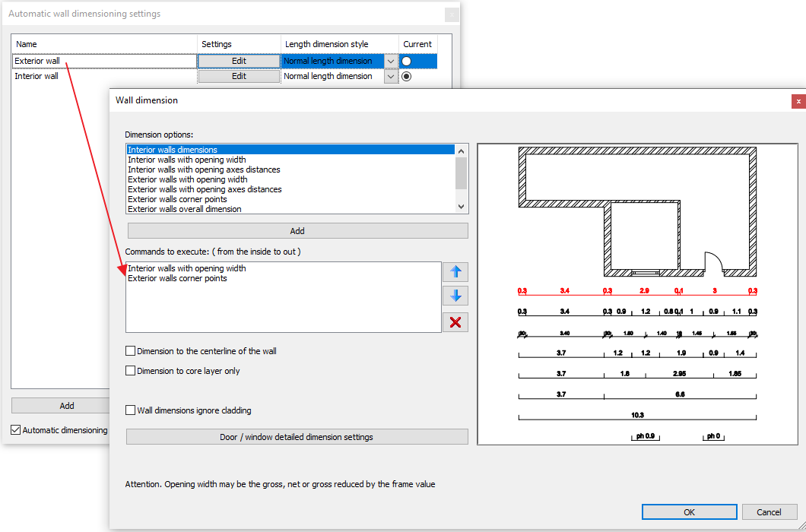Confirm wall dimension settings with OK
Screen dimensions: 806x532
point(689,512)
